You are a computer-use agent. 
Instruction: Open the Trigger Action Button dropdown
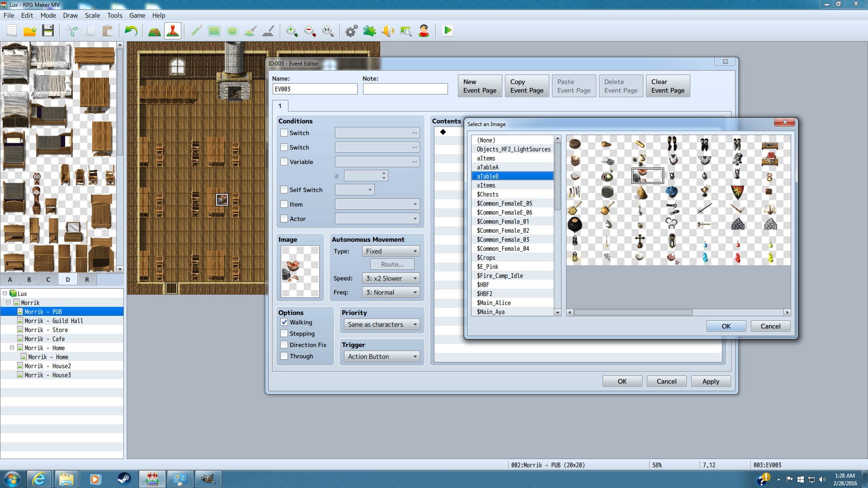point(382,357)
